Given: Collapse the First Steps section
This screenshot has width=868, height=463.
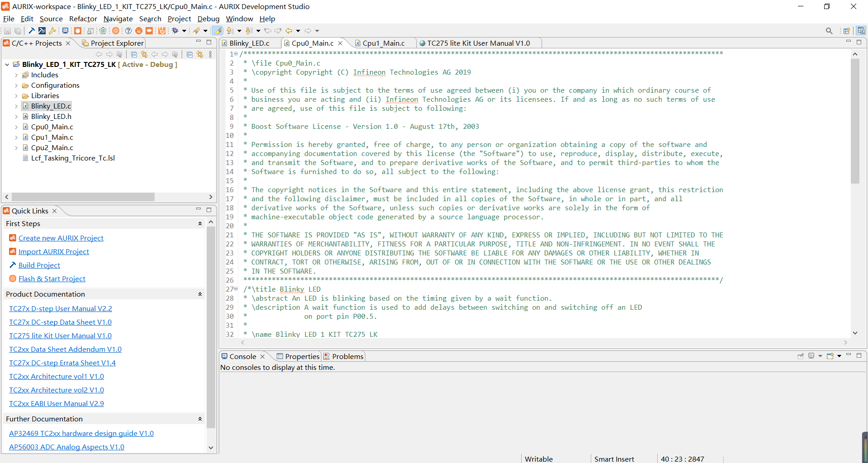Looking at the screenshot, I should [200, 223].
